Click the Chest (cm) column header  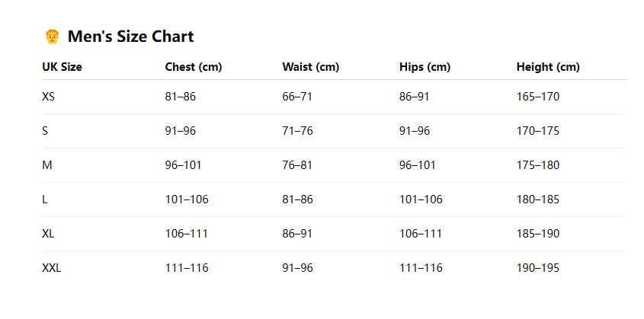coord(193,67)
